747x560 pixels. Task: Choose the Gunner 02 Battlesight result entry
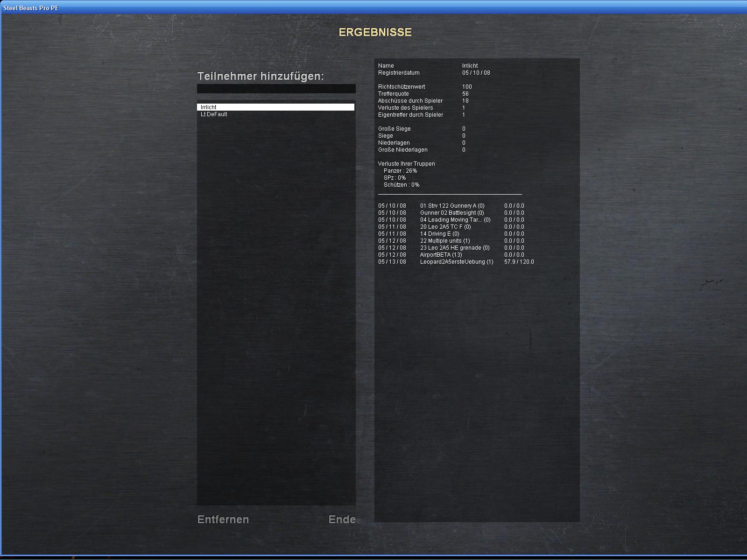[451, 213]
